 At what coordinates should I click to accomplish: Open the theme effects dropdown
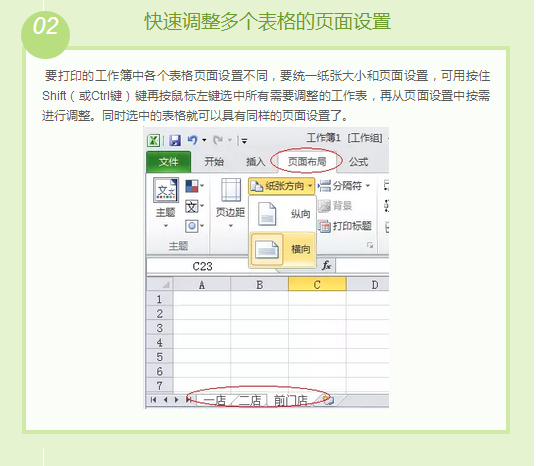[x=194, y=226]
